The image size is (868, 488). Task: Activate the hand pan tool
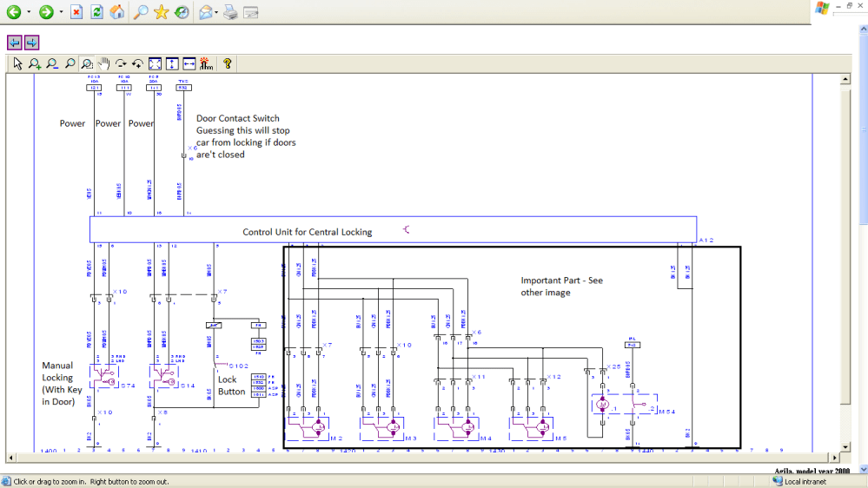point(103,63)
